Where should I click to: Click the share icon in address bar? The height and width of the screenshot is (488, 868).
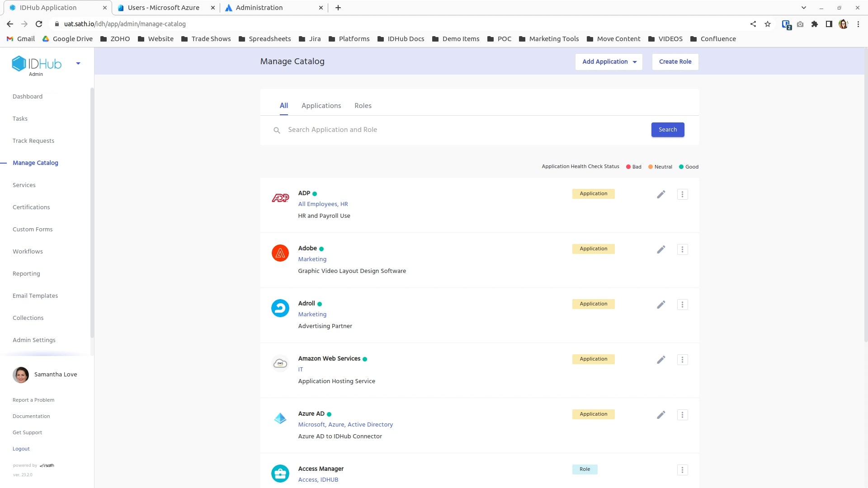tap(753, 24)
